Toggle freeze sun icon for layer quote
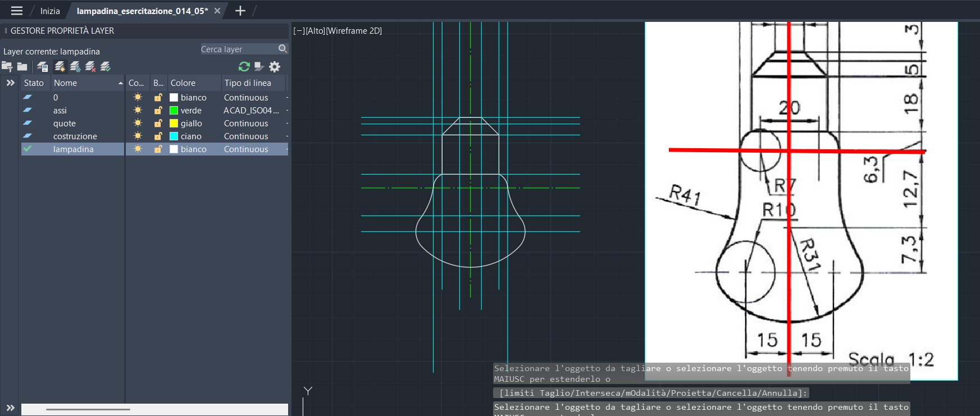The image size is (980, 416). [138, 123]
